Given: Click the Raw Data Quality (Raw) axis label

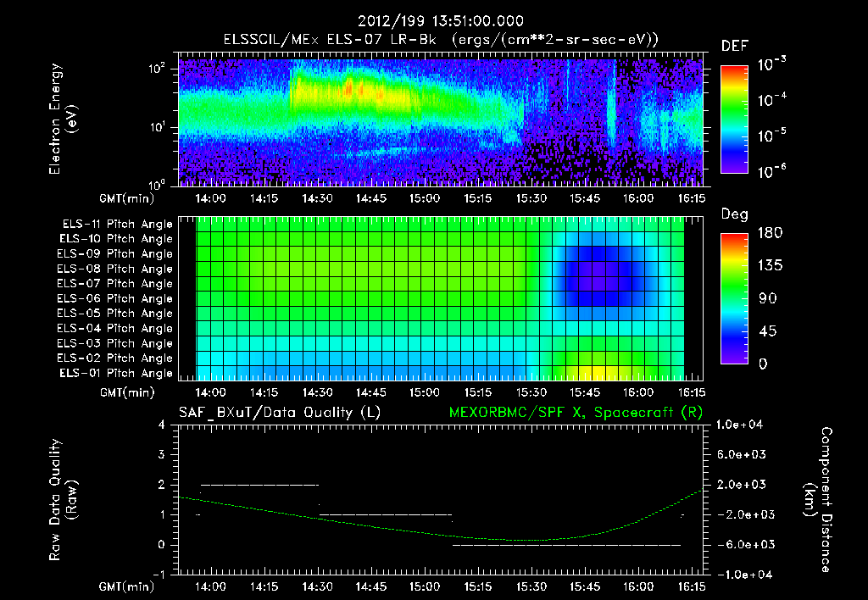Looking at the screenshot, I should coord(63,500).
